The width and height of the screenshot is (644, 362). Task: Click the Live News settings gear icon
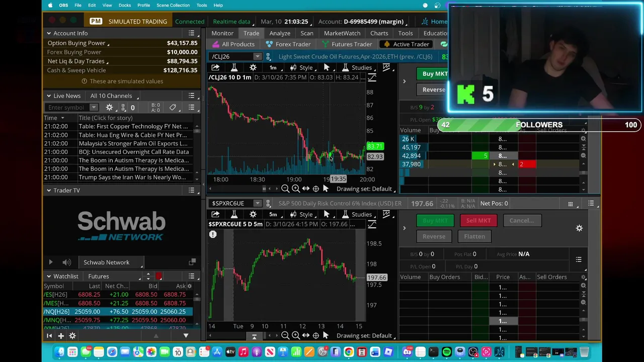[x=109, y=107]
